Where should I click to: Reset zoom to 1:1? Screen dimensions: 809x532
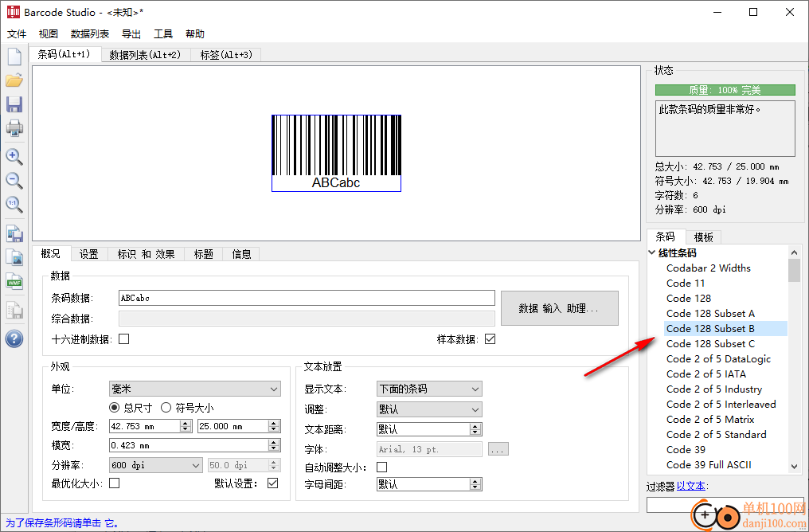[x=14, y=205]
